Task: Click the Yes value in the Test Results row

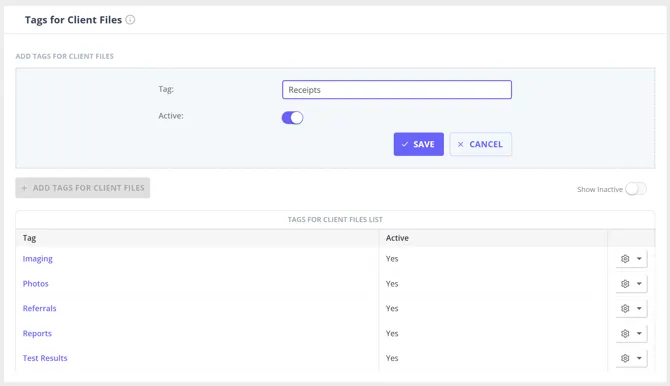Action: tap(392, 358)
